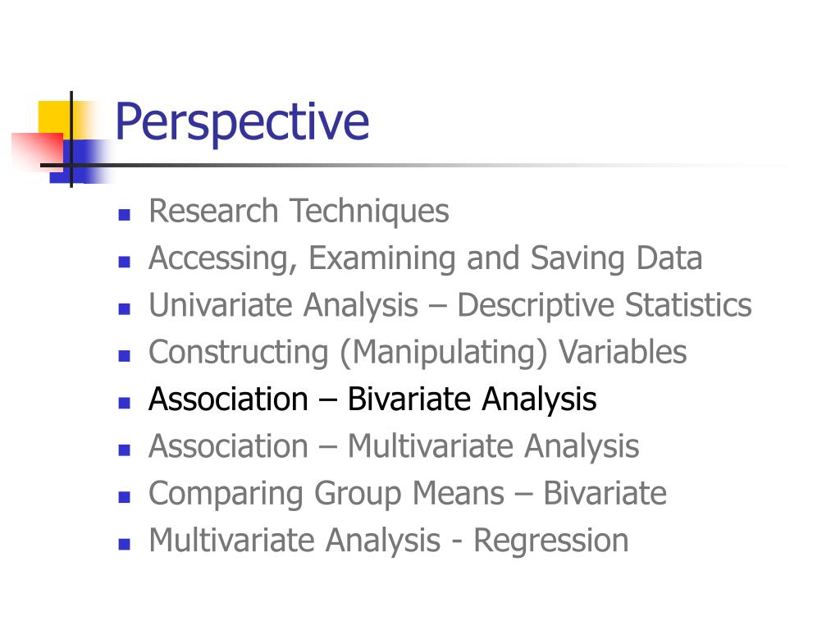
Task: Click bullet marker beside Comparing Group Means
Action: 125,498
